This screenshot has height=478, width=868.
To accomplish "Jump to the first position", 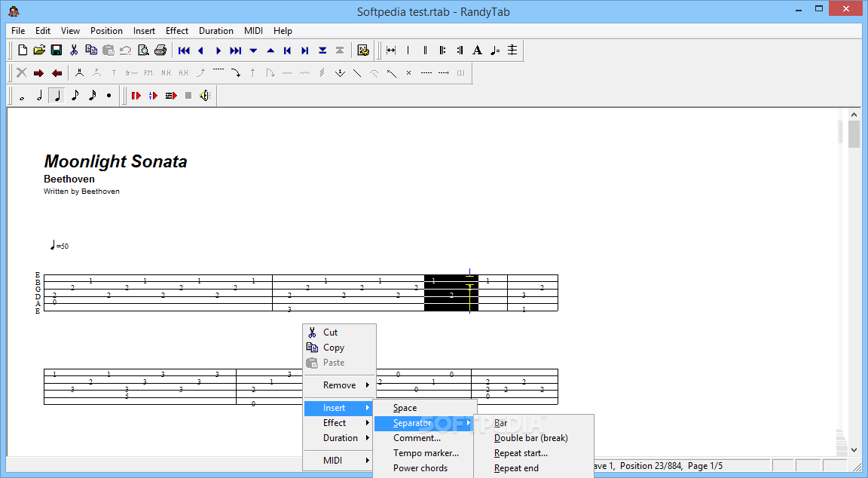I will (185, 51).
